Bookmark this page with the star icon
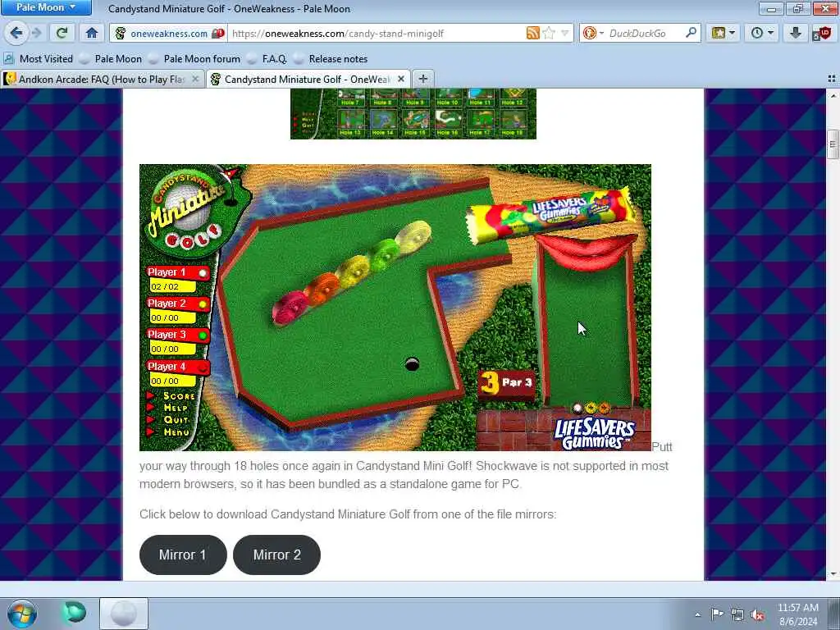 549,33
